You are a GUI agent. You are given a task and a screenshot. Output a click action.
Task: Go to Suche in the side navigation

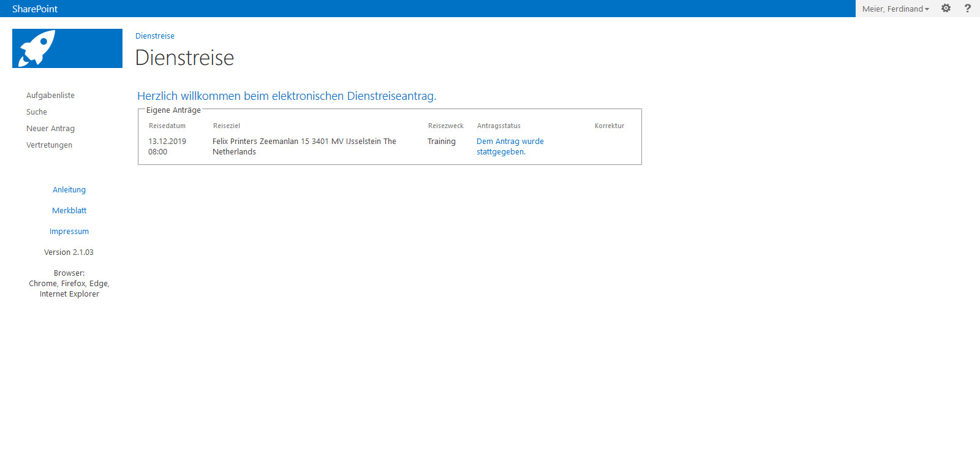[x=37, y=112]
